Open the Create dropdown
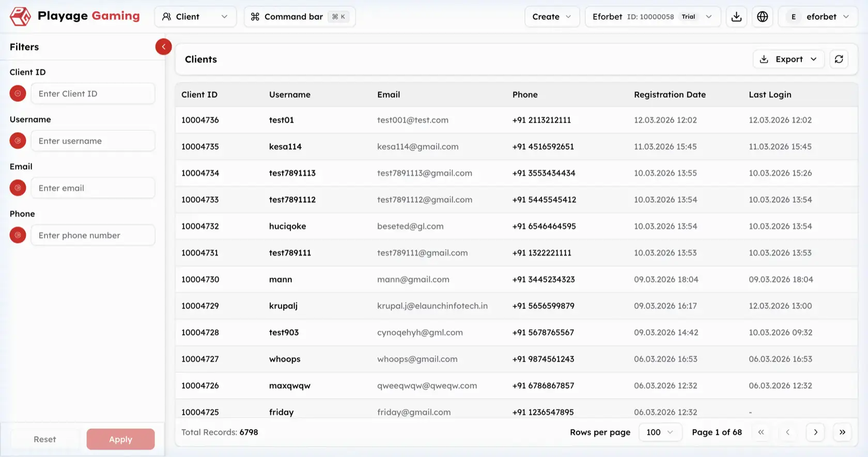868x457 pixels. tap(552, 17)
